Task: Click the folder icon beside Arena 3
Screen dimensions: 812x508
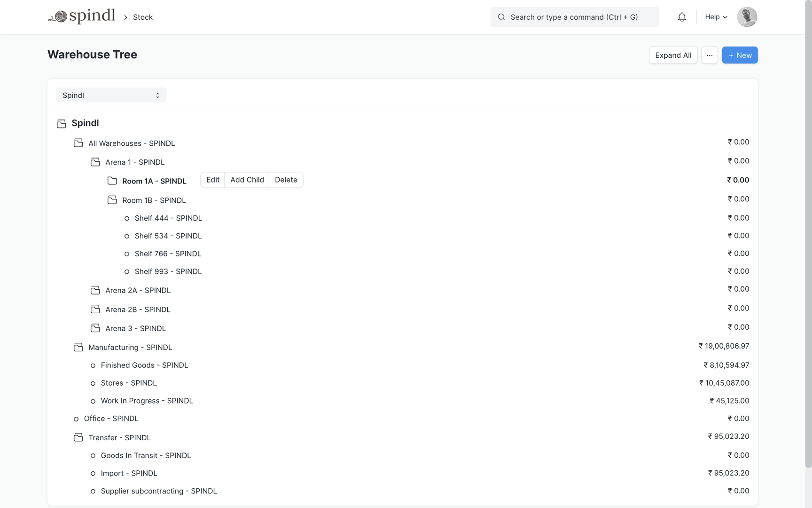Action: point(95,328)
